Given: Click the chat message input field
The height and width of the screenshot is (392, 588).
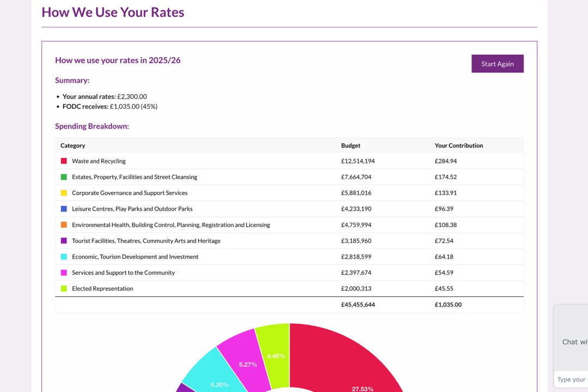Looking at the screenshot, I should tap(572, 379).
